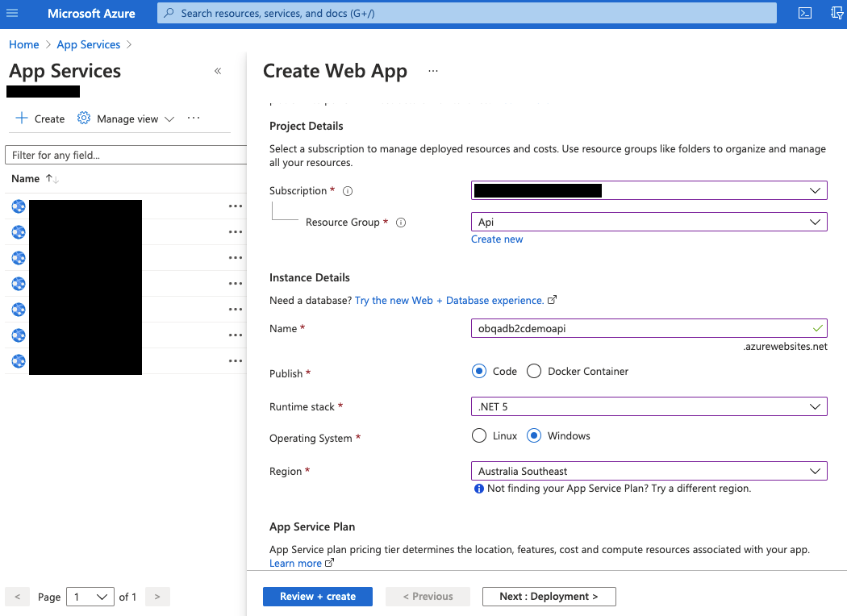Expand the Manage view dropdown
Screen dimensions: 847x616
[169, 119]
